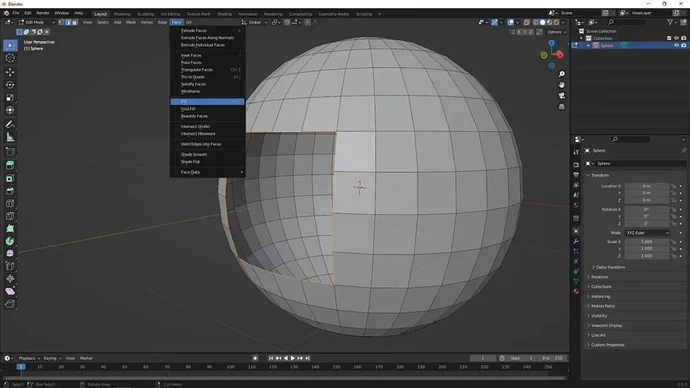Open the Options dropdown in viewport
Image resolution: width=690 pixels, height=388 pixels.
pyautogui.click(x=556, y=32)
